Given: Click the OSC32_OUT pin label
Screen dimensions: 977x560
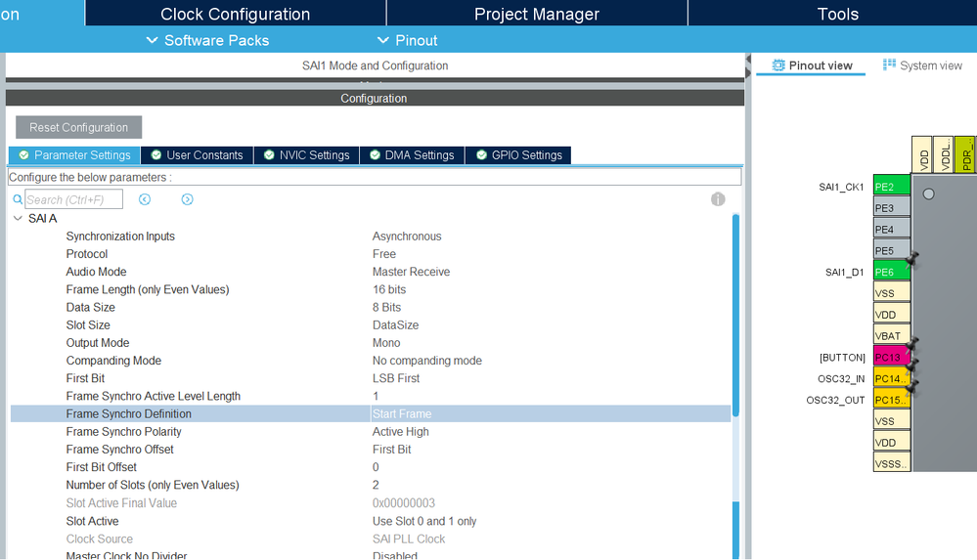Looking at the screenshot, I should 835,400.
